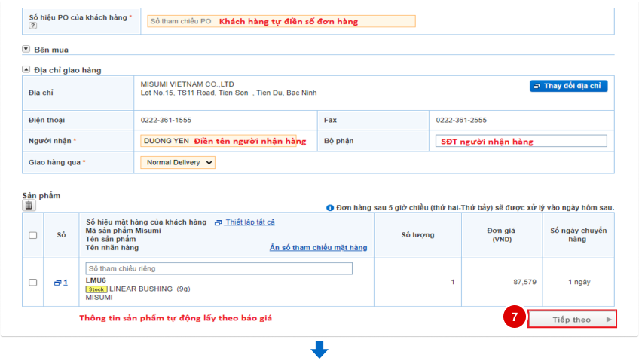Click the blue info icon beside order notice
This screenshot has height=364, width=639.
tap(330, 207)
